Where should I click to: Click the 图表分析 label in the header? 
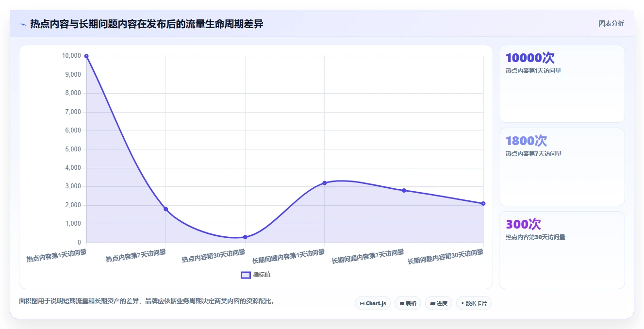coord(611,23)
